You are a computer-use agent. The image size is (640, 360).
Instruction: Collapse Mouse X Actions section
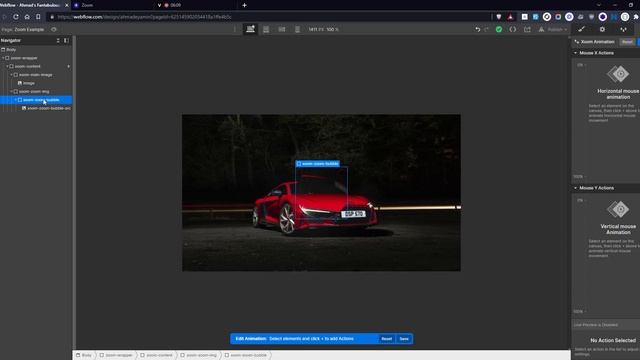(576, 53)
